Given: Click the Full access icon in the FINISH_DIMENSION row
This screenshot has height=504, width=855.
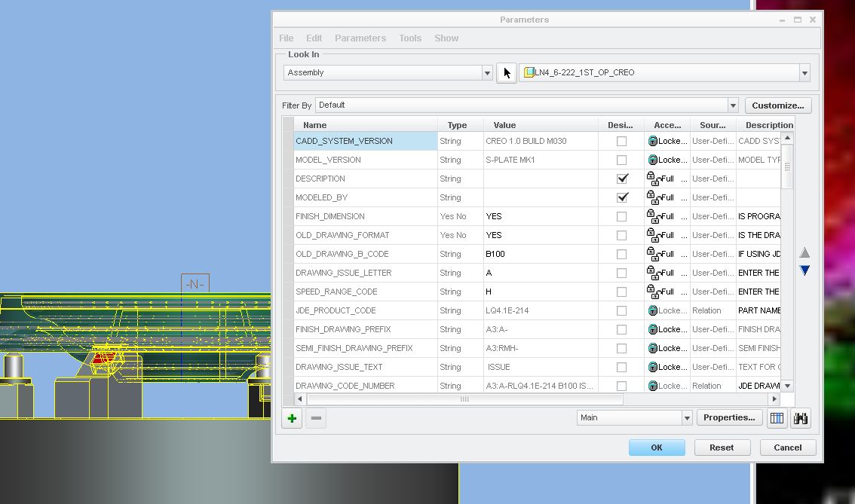Looking at the screenshot, I should (x=653, y=216).
